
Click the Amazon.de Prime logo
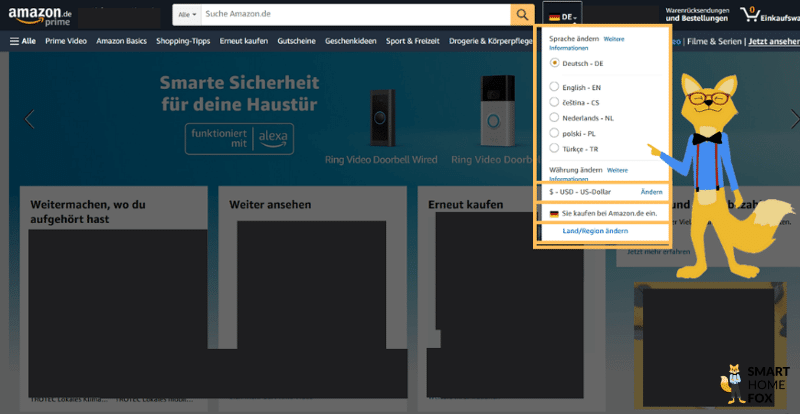[40, 15]
